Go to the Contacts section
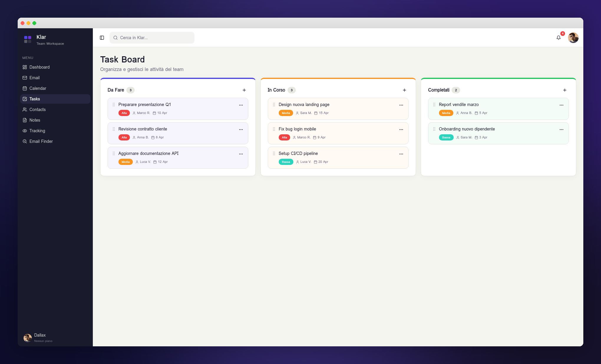The height and width of the screenshot is (364, 601). (x=37, y=110)
